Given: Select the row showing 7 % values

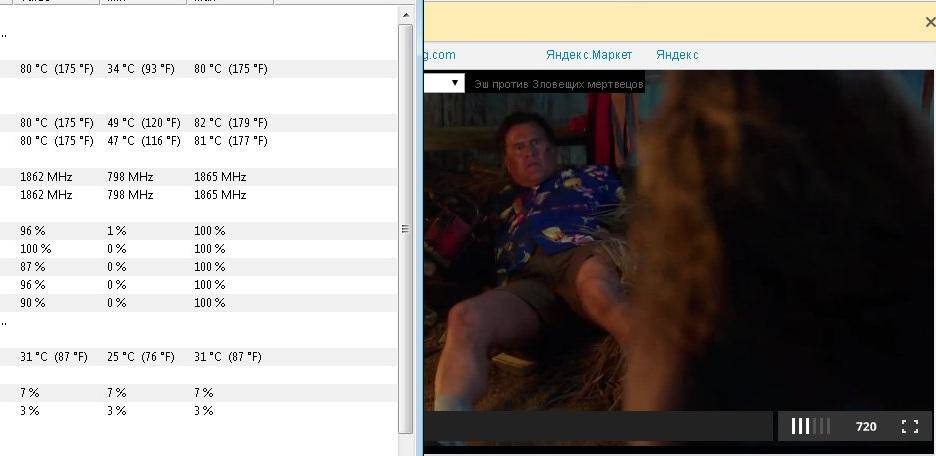Looking at the screenshot, I should point(198,392).
